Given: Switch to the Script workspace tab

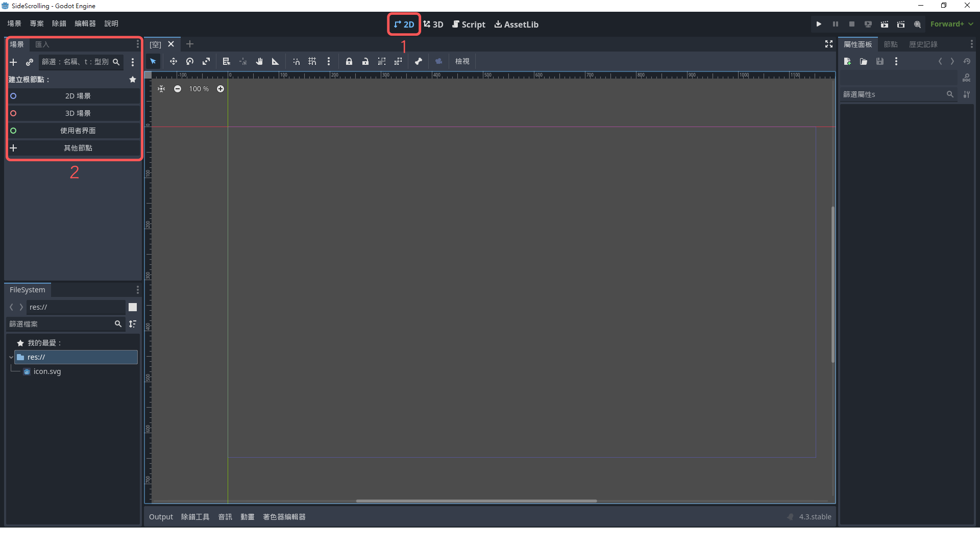Looking at the screenshot, I should 469,24.
